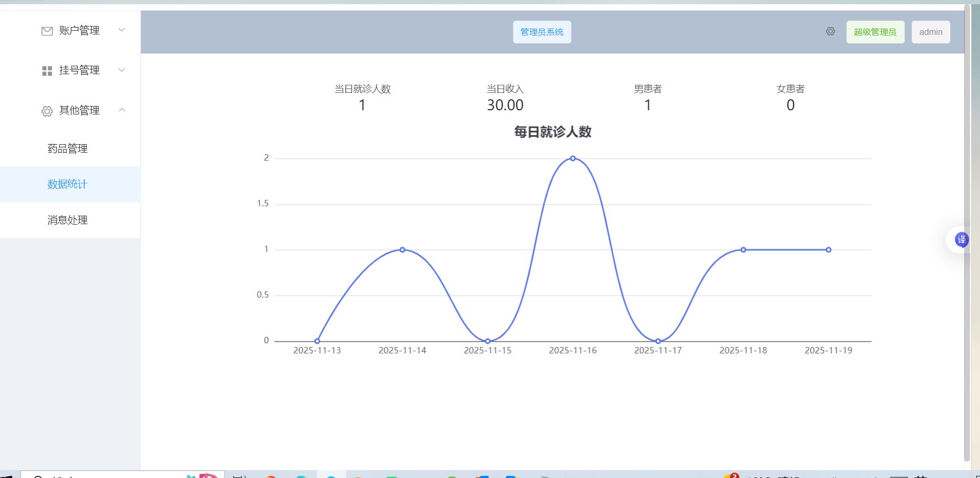Open settings via the header gear icon
The height and width of the screenshot is (478, 980).
pyautogui.click(x=830, y=32)
